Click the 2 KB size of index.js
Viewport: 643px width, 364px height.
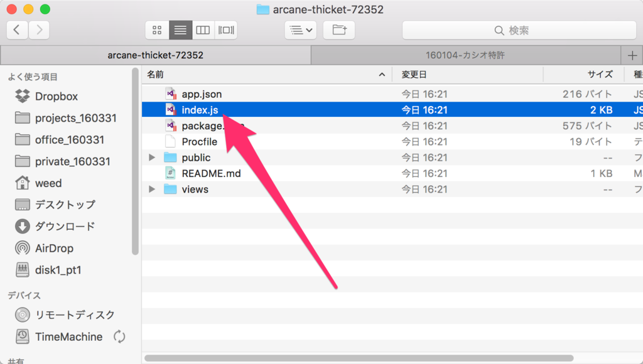tap(601, 110)
